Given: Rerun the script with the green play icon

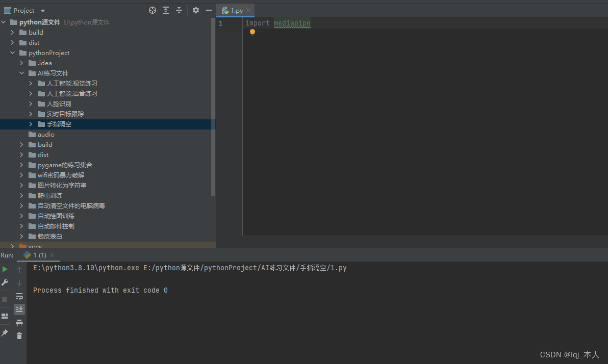Looking at the screenshot, I should (5, 269).
